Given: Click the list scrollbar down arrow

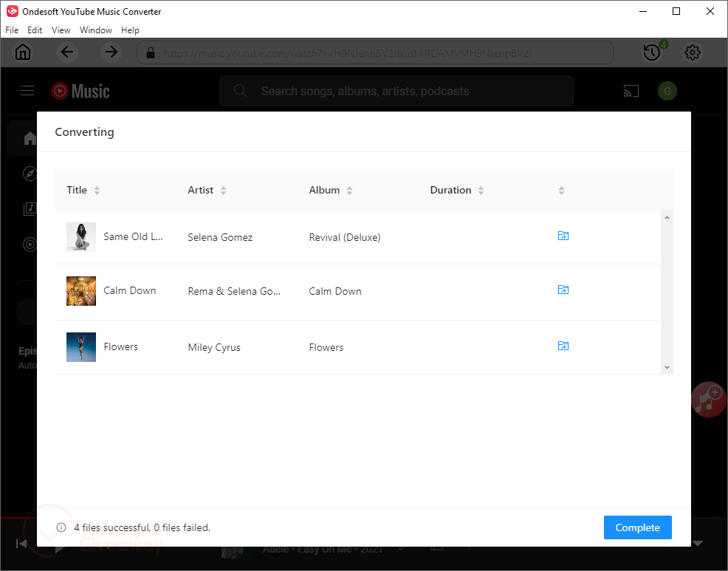Looking at the screenshot, I should pos(667,368).
